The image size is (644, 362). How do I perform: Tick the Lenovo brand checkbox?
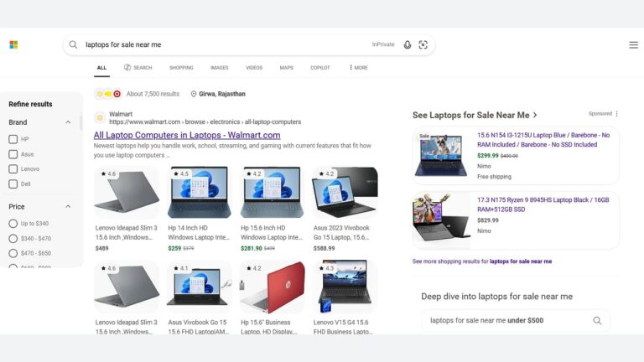pyautogui.click(x=13, y=168)
